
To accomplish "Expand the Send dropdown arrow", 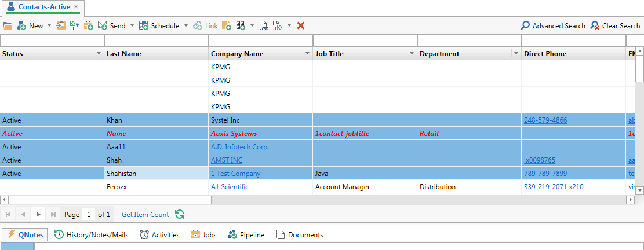I will tap(132, 26).
